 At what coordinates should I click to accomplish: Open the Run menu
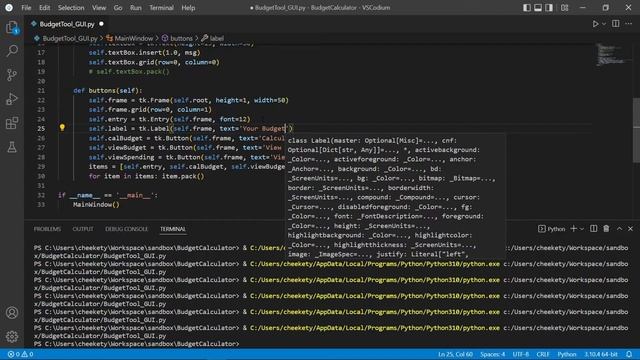click(136, 8)
